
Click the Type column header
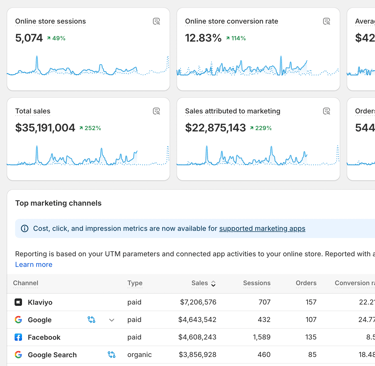(135, 283)
